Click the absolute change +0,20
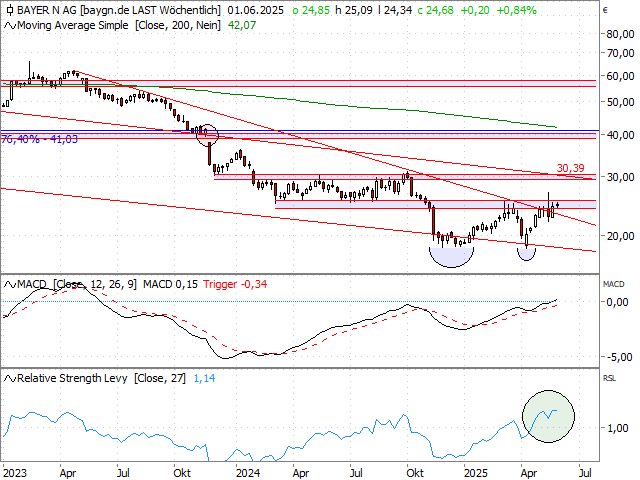The height and width of the screenshot is (480, 640). pos(475,10)
